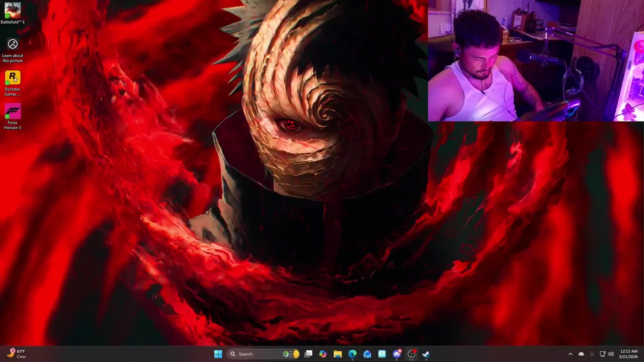644x362 pixels.
Task: Click the webcam overlay in the corner
Action: 536,60
